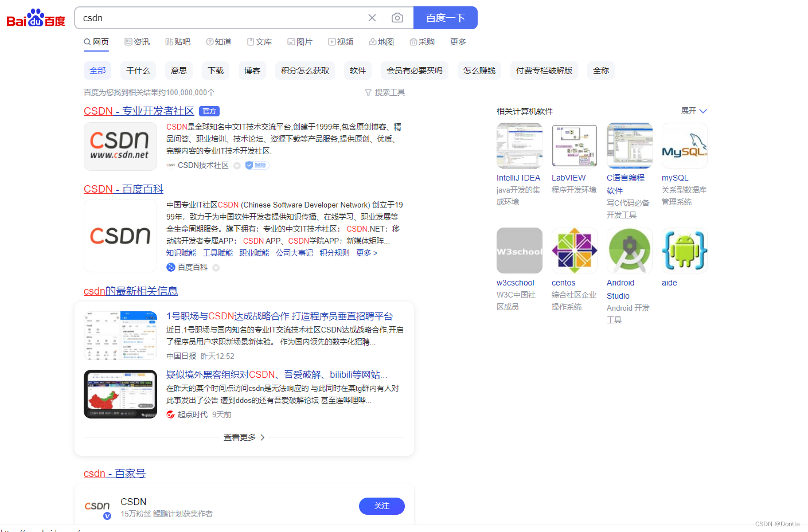Open the CSDN - 专业开发者社区 result
808x532 pixels.
click(x=139, y=111)
